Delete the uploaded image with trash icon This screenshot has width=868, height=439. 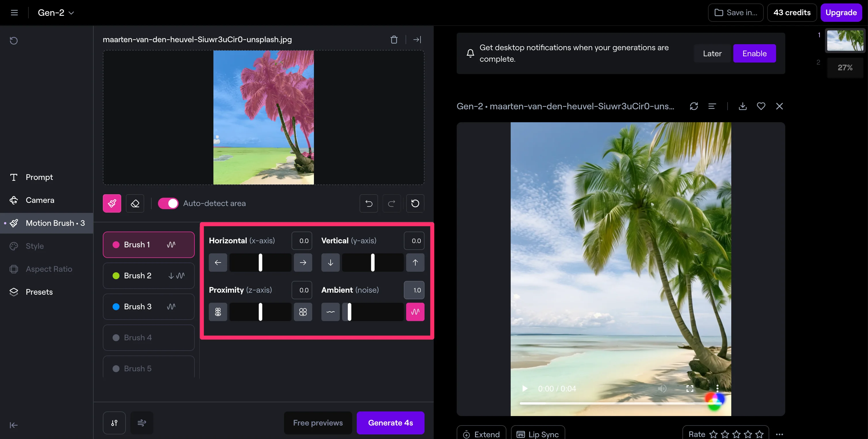pos(394,40)
